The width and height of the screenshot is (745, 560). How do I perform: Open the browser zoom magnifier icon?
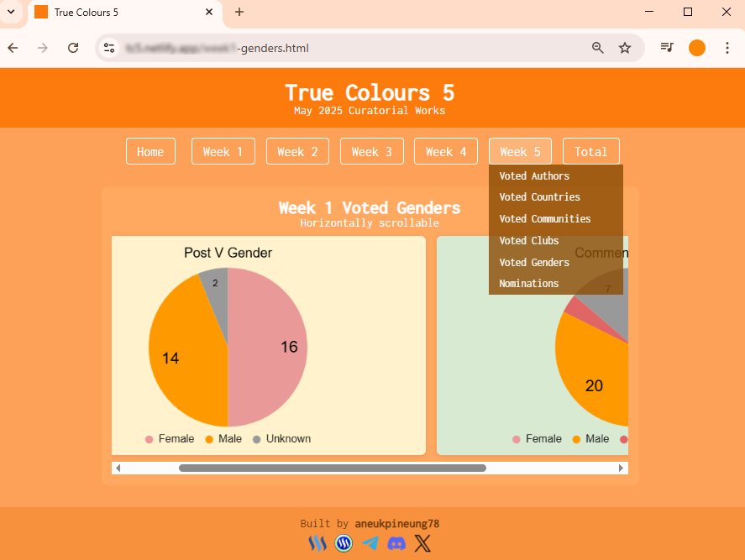[x=598, y=48]
